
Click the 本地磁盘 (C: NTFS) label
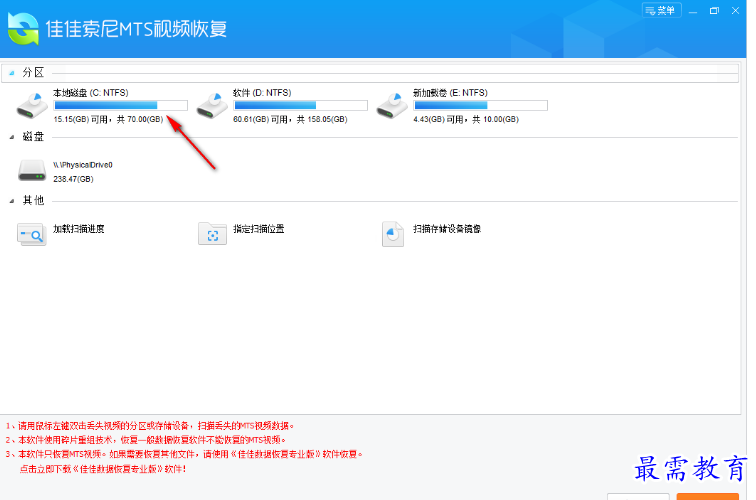[x=91, y=93]
